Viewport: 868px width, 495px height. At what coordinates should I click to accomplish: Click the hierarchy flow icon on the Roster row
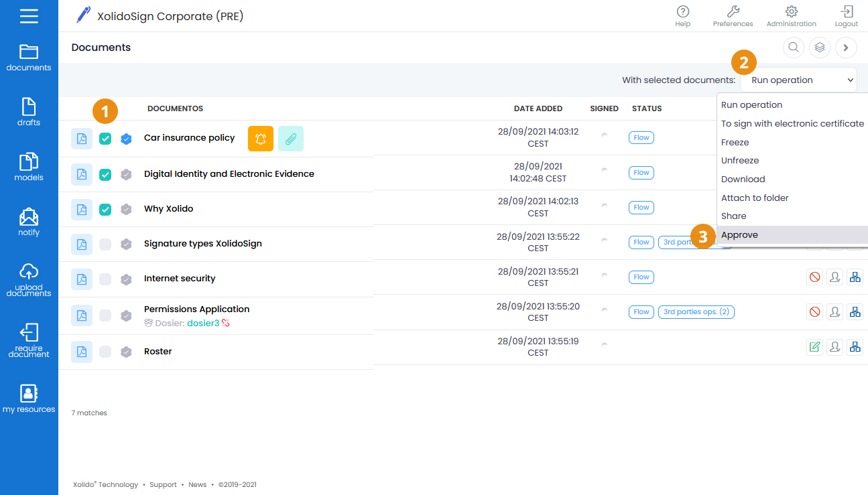click(855, 346)
